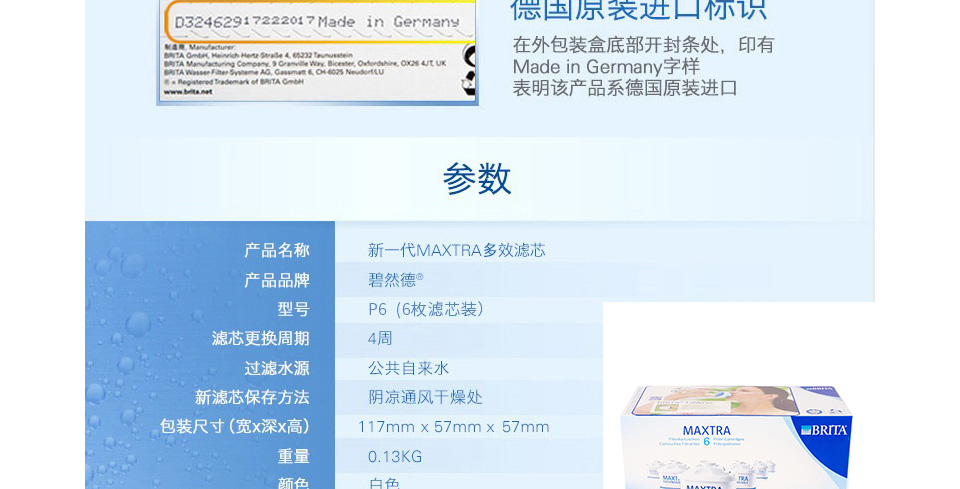
Task: Click the label 型号
Action: (293, 309)
